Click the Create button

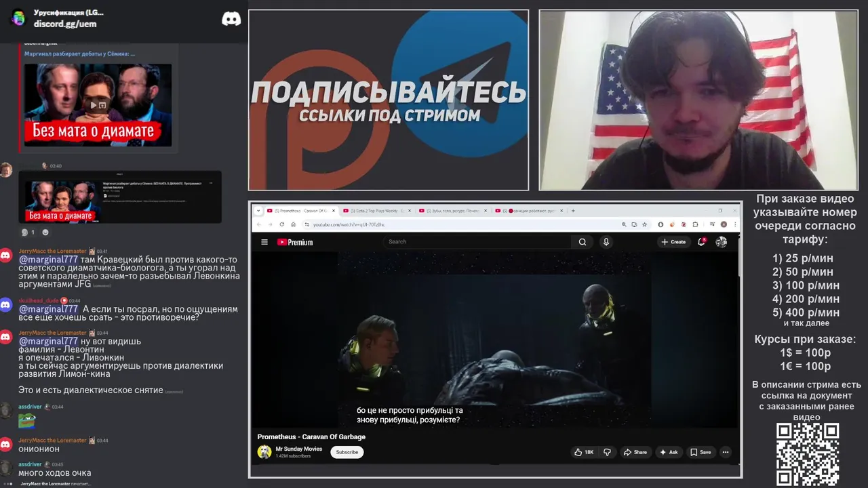[673, 242]
